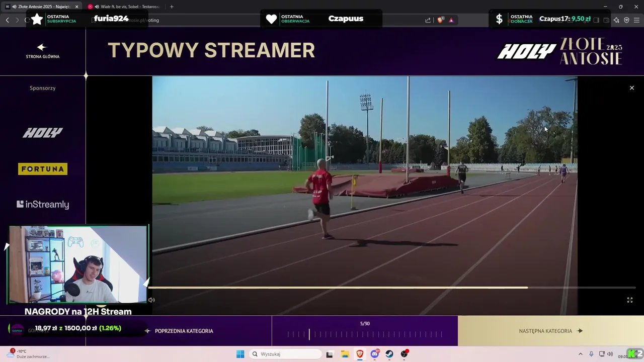This screenshot has height=362, width=644.
Task: Click the browser share page icon
Action: click(428, 20)
